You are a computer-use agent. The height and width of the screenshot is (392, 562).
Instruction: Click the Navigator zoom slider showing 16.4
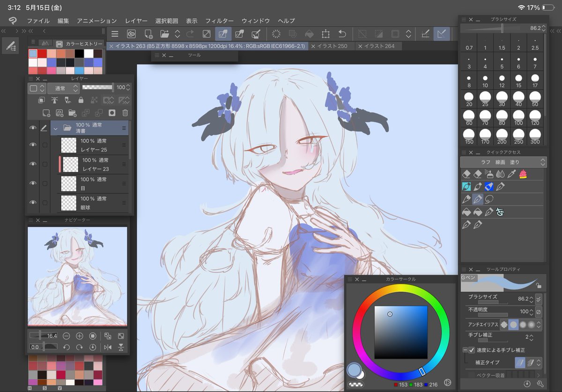(44, 336)
